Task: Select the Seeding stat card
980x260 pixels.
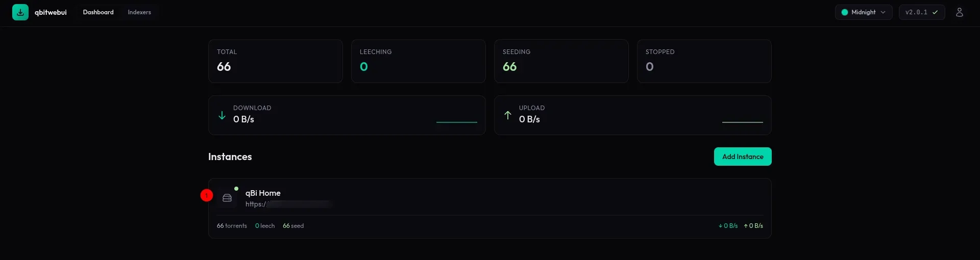Action: [561, 61]
